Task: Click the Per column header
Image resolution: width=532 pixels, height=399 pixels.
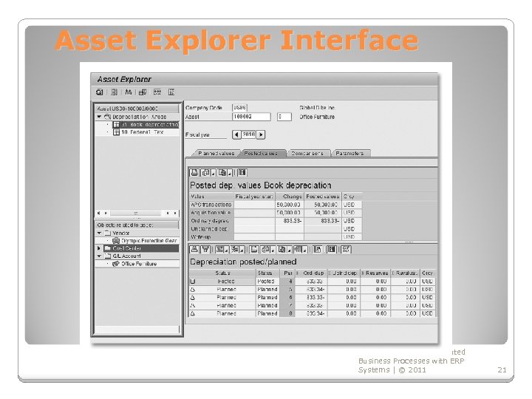Action: 287,273
